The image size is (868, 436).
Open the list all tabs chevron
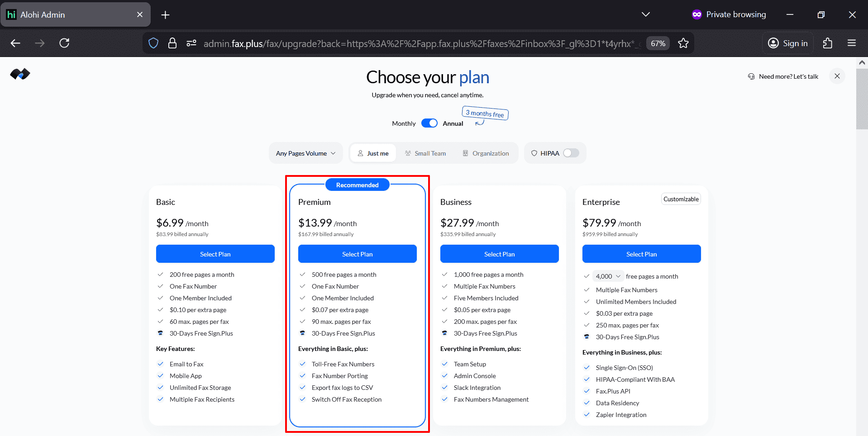645,14
